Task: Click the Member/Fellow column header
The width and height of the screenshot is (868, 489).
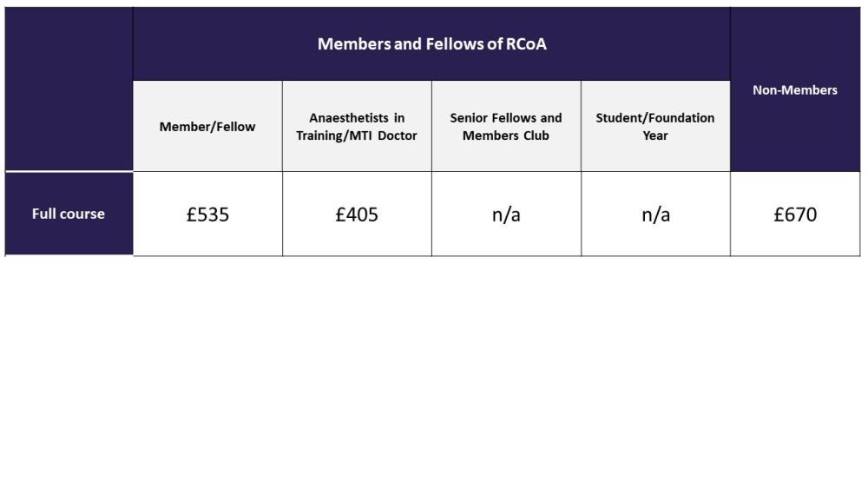Action: 207,126
